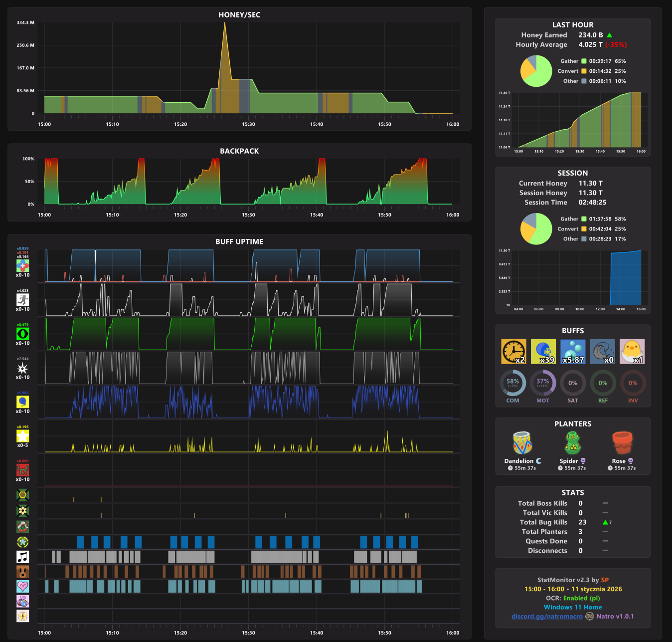Click the 11 stycznia 2026 date text

[597, 589]
